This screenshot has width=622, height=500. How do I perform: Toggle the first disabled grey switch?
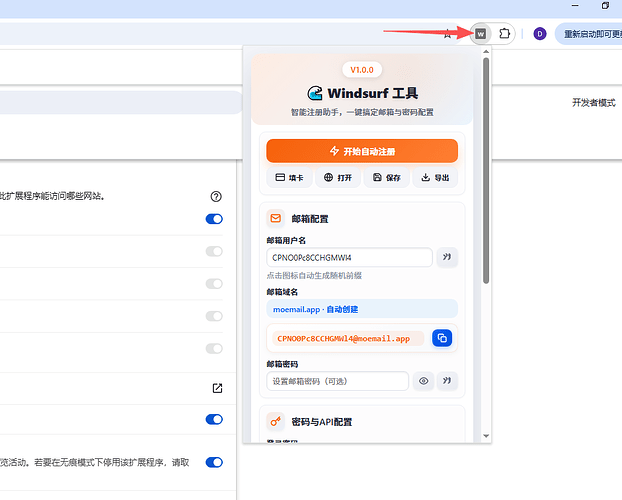[x=214, y=251]
